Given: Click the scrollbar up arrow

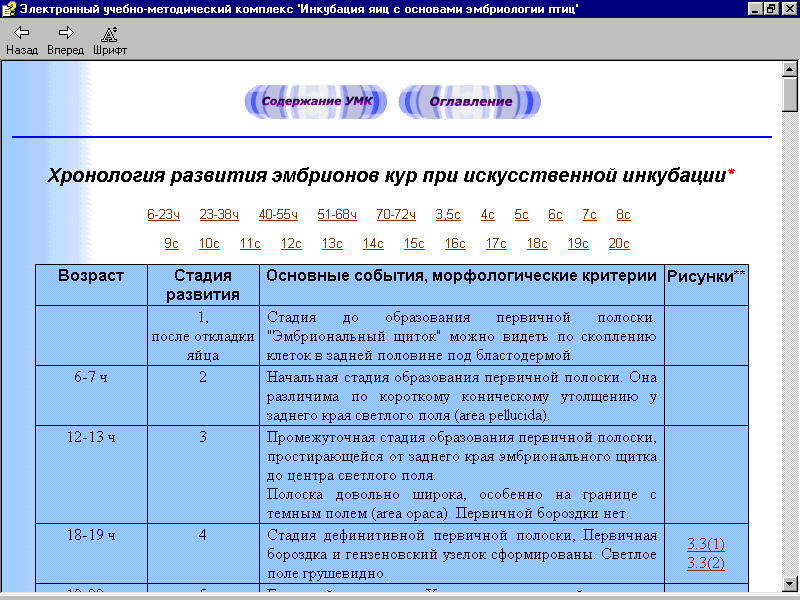Looking at the screenshot, I should pos(790,69).
